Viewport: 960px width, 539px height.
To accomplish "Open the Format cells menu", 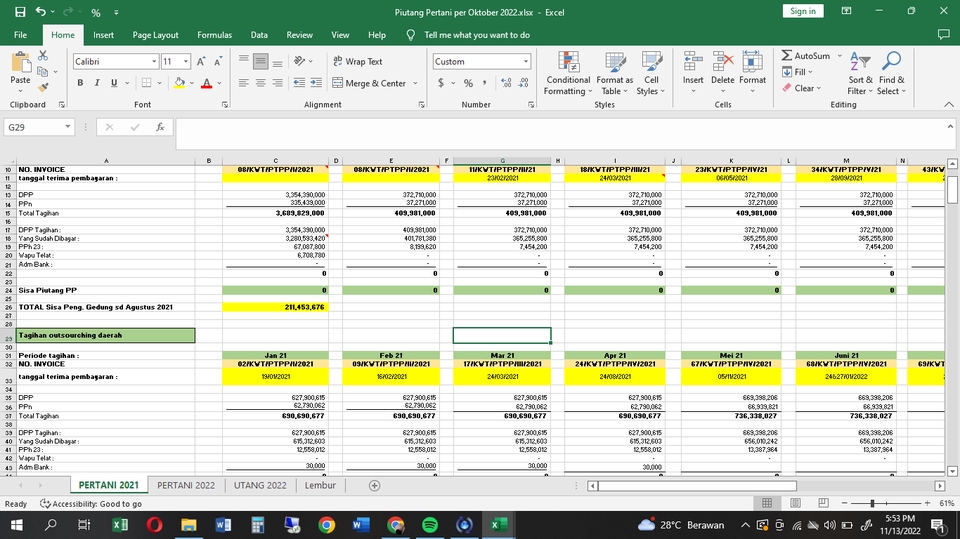I will 752,72.
